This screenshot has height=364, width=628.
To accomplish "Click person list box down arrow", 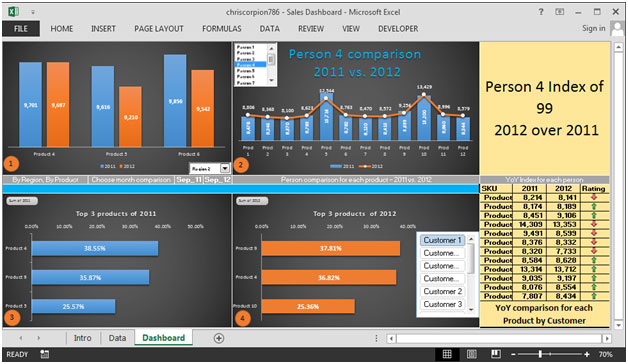I will pos(271,80).
